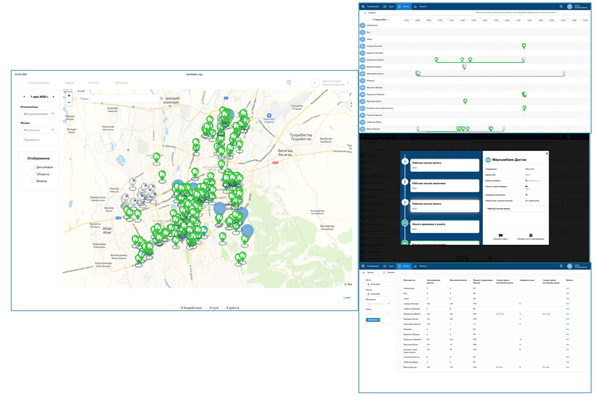Switch to the Карта tab on map window
This screenshot has height=400, width=600.
click(69, 83)
